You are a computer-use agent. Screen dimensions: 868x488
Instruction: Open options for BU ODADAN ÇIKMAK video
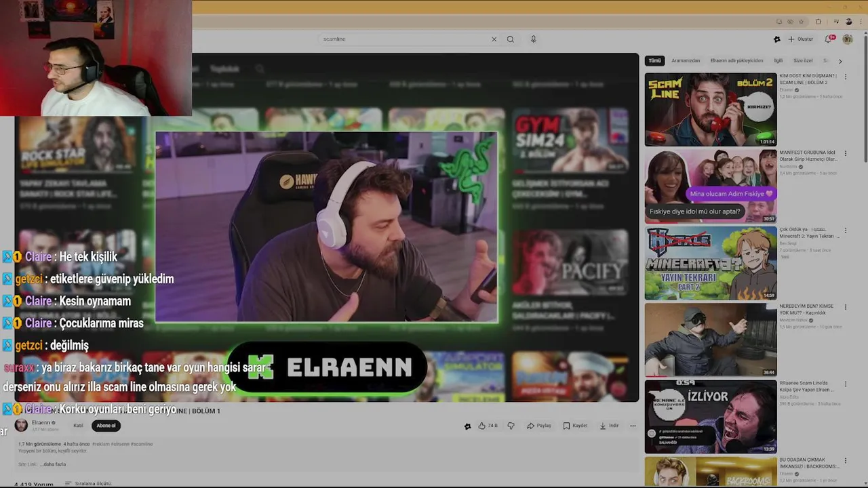pyautogui.click(x=846, y=461)
